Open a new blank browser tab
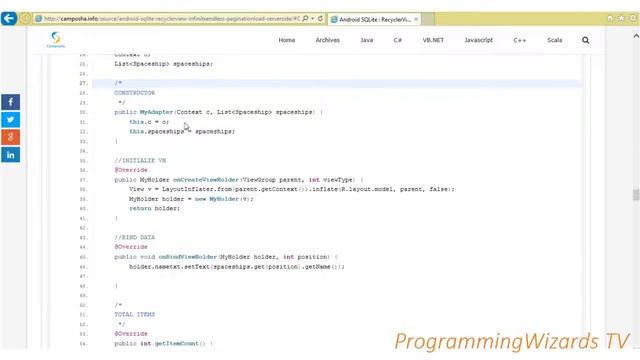This screenshot has width=640, height=360. [428, 19]
